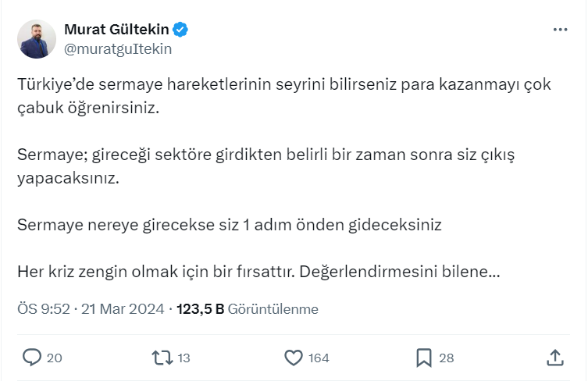Open the 123,5 B Görüntülenme view count
Viewport: 588px width, 381px height.
pyautogui.click(x=248, y=309)
